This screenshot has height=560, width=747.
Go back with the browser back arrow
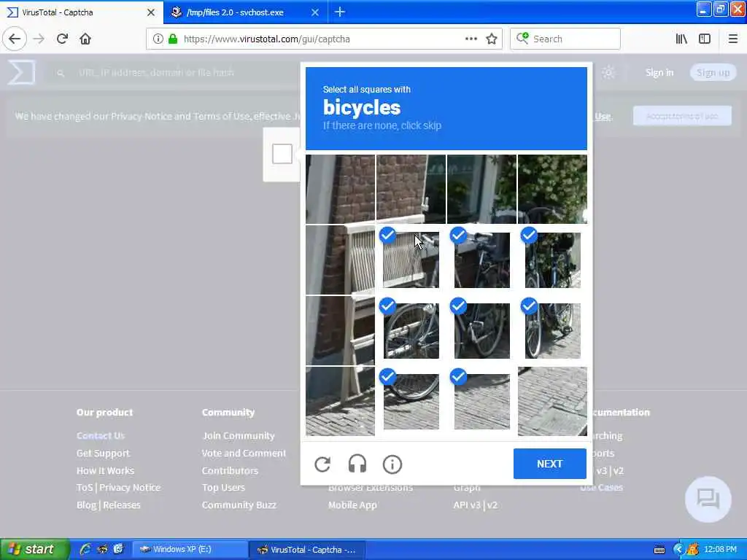(15, 39)
